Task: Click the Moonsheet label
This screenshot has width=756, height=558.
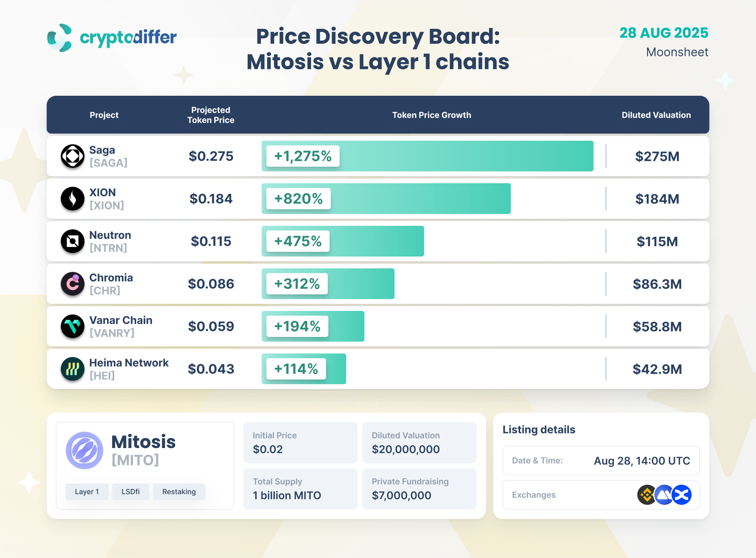Action: click(677, 52)
